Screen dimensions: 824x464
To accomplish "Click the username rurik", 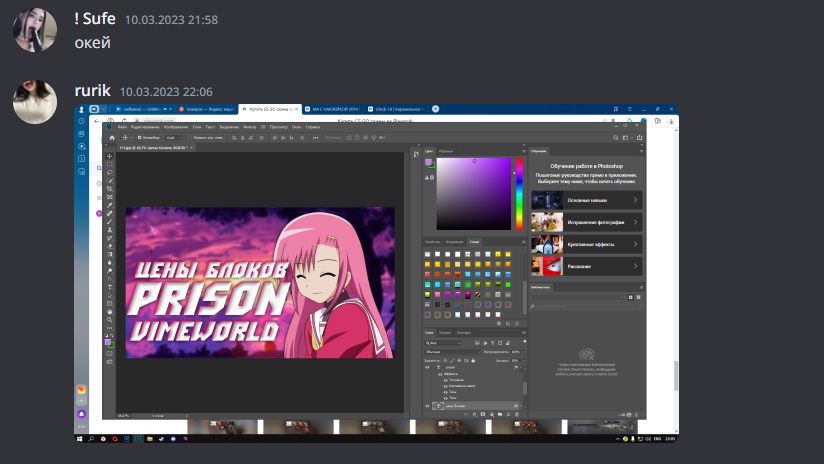I will [92, 91].
